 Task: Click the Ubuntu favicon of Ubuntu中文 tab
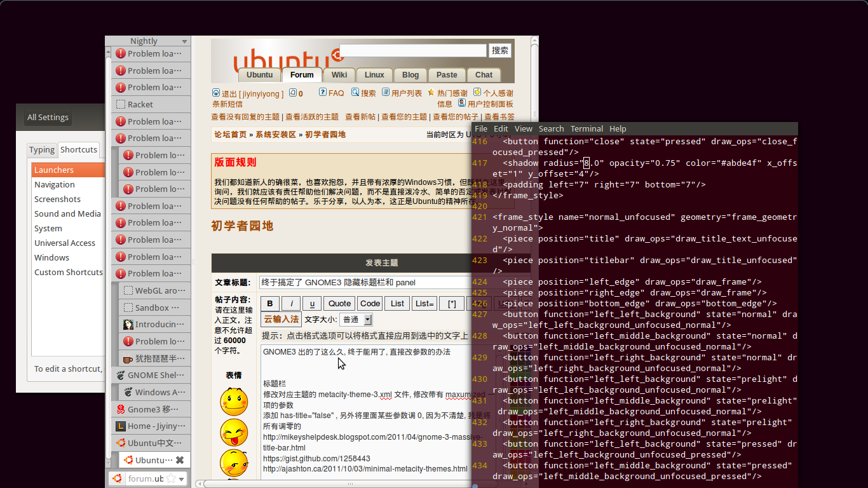click(x=121, y=443)
